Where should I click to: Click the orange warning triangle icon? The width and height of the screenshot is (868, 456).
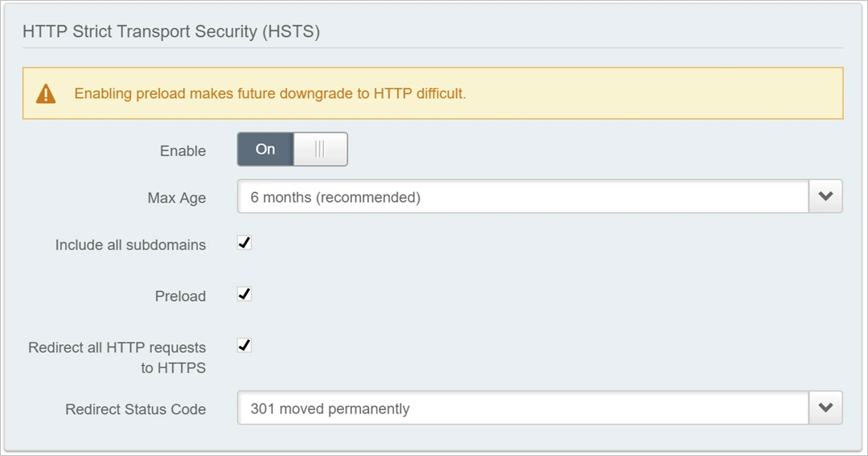[46, 94]
